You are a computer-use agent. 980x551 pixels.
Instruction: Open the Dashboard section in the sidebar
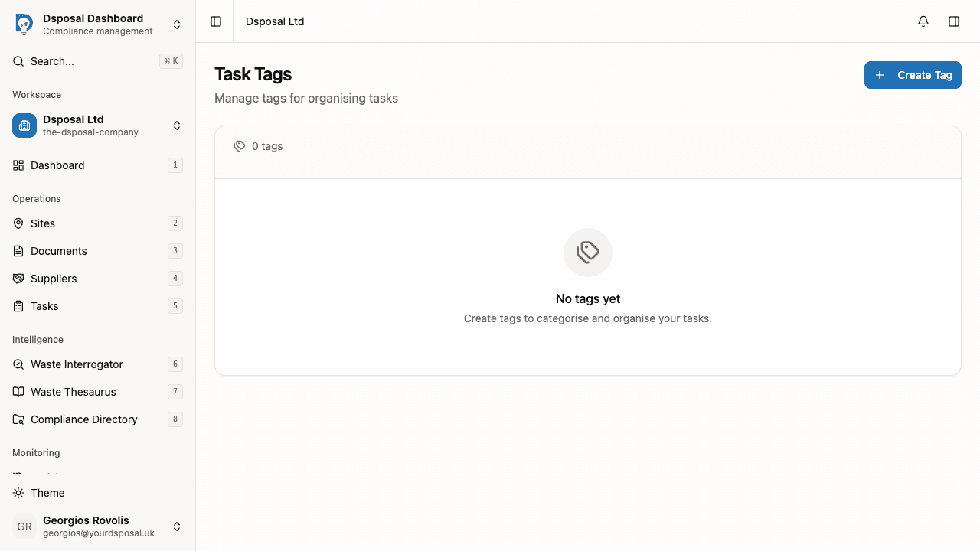point(57,165)
